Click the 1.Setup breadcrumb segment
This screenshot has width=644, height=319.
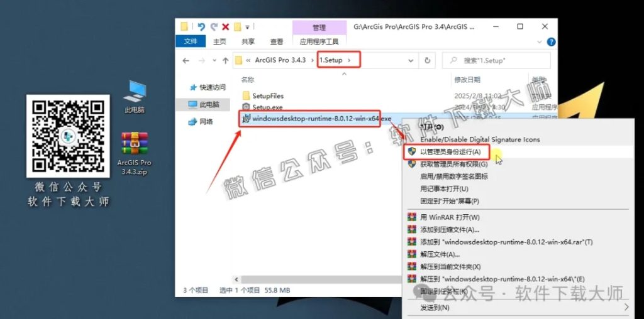(x=331, y=60)
